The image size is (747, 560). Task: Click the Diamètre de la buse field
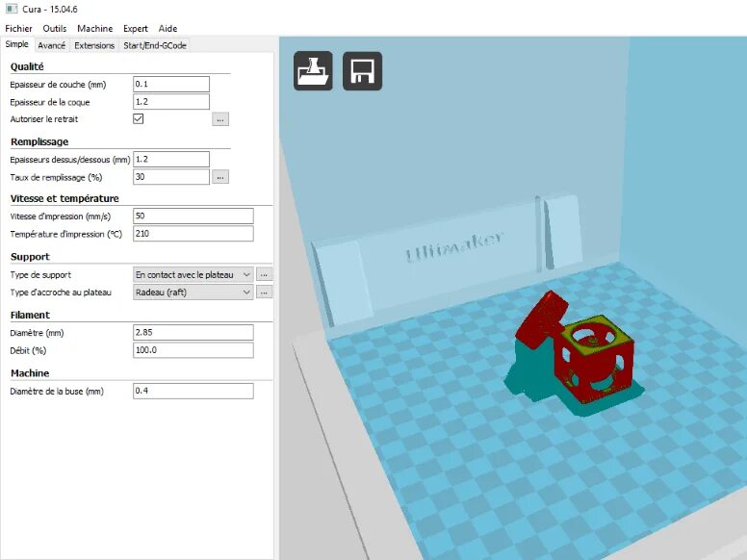pos(193,392)
